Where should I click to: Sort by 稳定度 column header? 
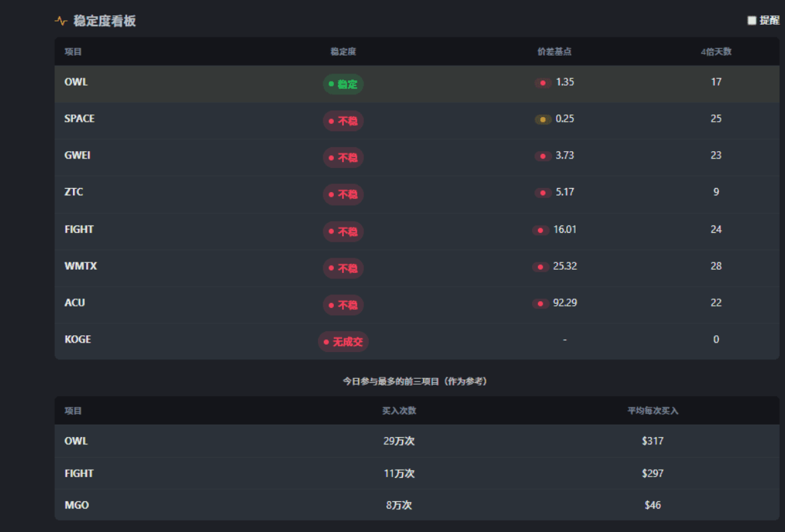tap(343, 52)
